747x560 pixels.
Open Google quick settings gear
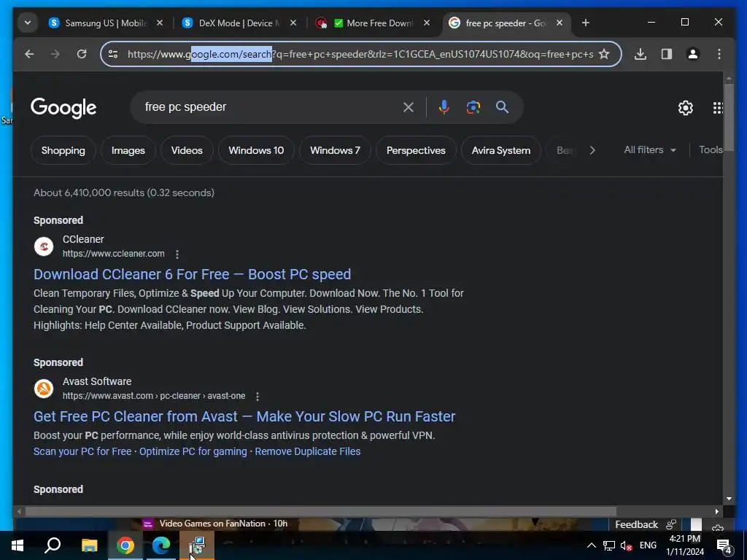(686, 108)
